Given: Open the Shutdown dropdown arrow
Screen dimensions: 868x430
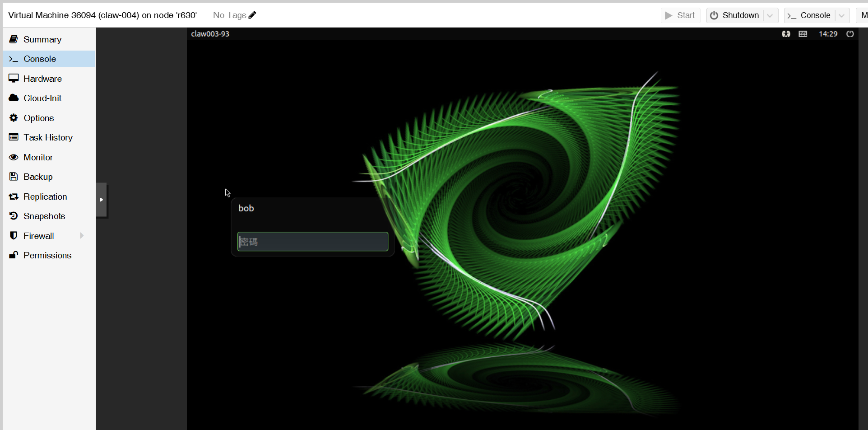Looking at the screenshot, I should [x=770, y=15].
